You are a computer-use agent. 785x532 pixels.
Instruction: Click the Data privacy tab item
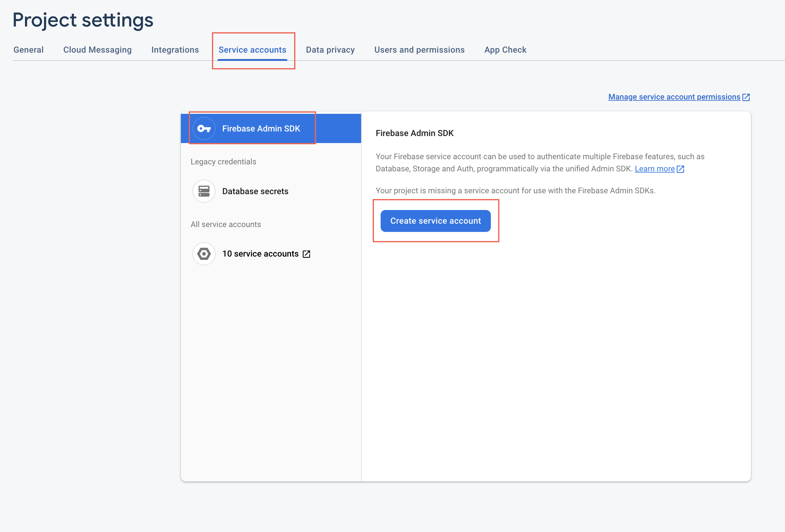[330, 49]
